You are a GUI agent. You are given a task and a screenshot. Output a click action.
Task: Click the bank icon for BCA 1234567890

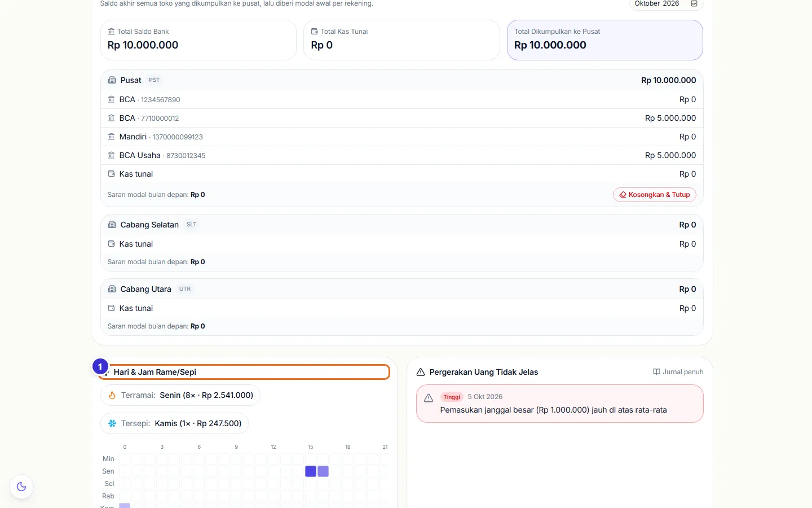point(111,99)
